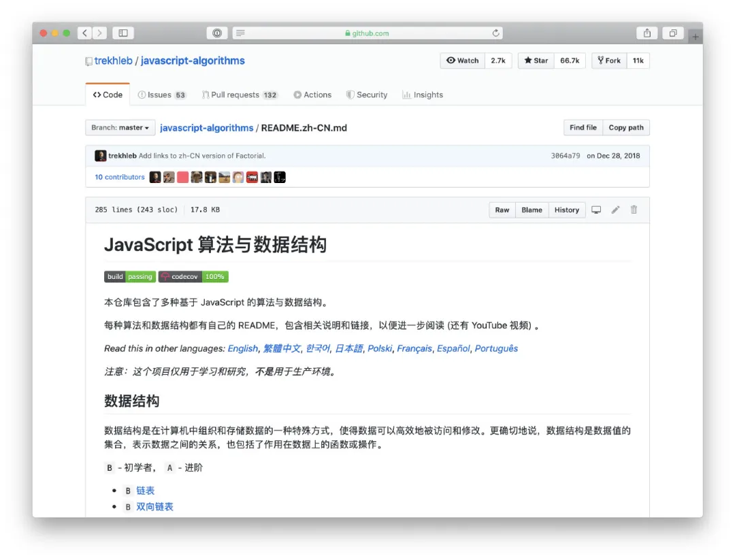The height and width of the screenshot is (560, 735).
Task: Click the repository book icon
Action: 88,61
